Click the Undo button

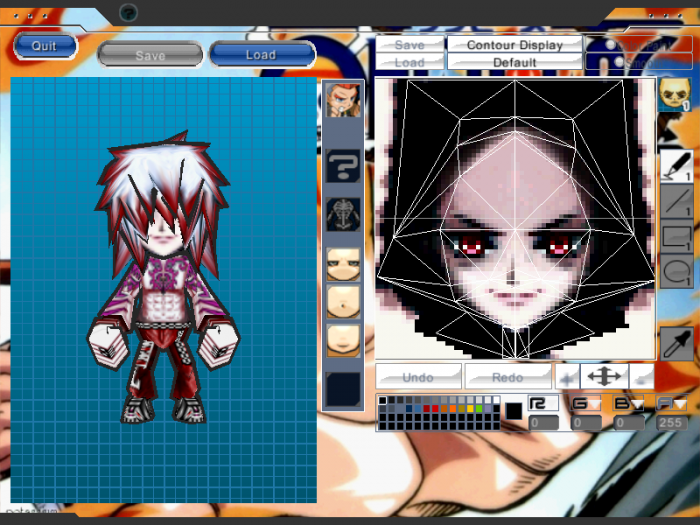click(418, 377)
